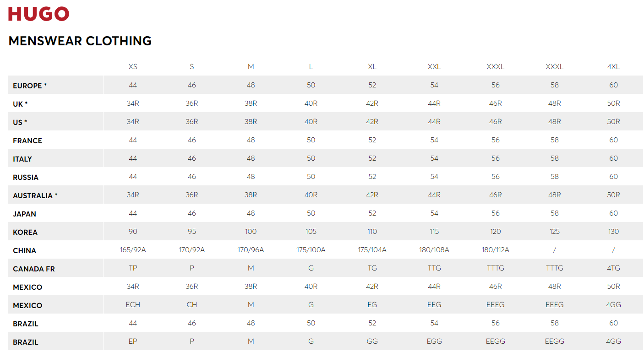Image resolution: width=644 pixels, height=352 pixels.
Task: Select China size 180/112A cell
Action: coord(496,250)
